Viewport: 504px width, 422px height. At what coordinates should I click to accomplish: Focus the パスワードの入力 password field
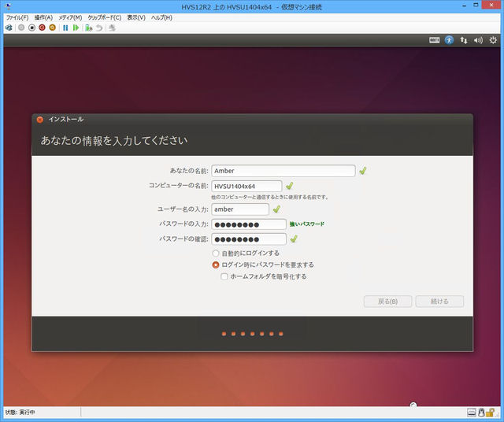click(x=249, y=224)
